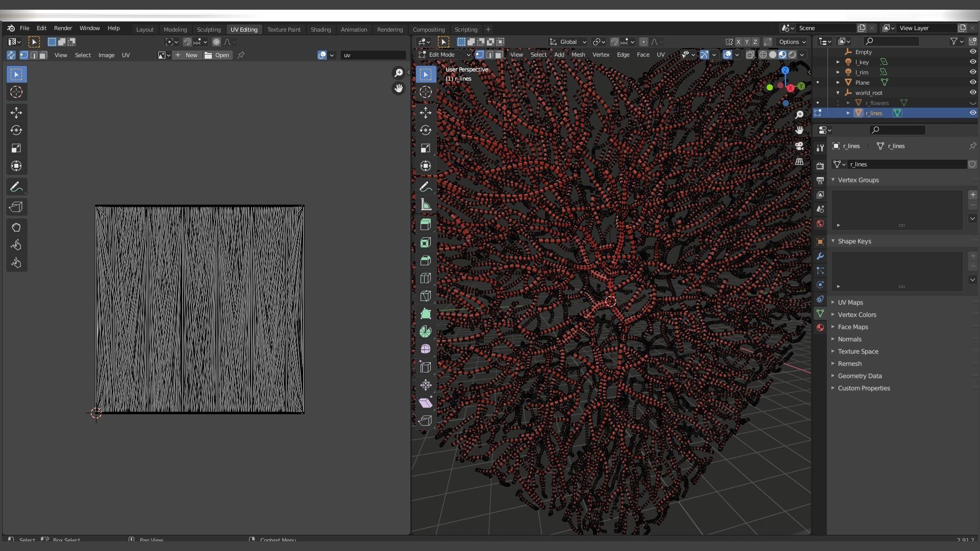Select the Rip Region tool in UV editor
Screen dimensions: 980x551
pos(16,207)
